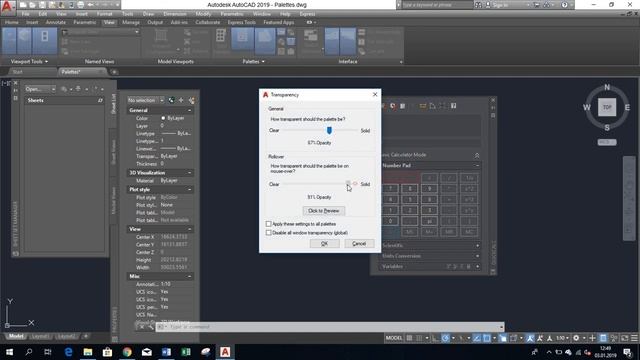Toggle Layout Tabs button in Interface panel
Image resolution: width=640 pixels, height=360 pixels.
point(348,41)
